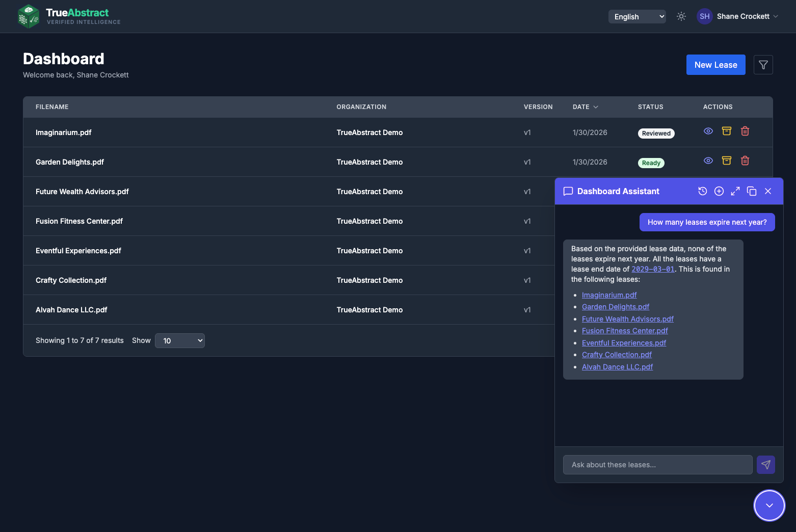
Task: Archive the Imaginarium.pdf lease
Action: (726, 131)
